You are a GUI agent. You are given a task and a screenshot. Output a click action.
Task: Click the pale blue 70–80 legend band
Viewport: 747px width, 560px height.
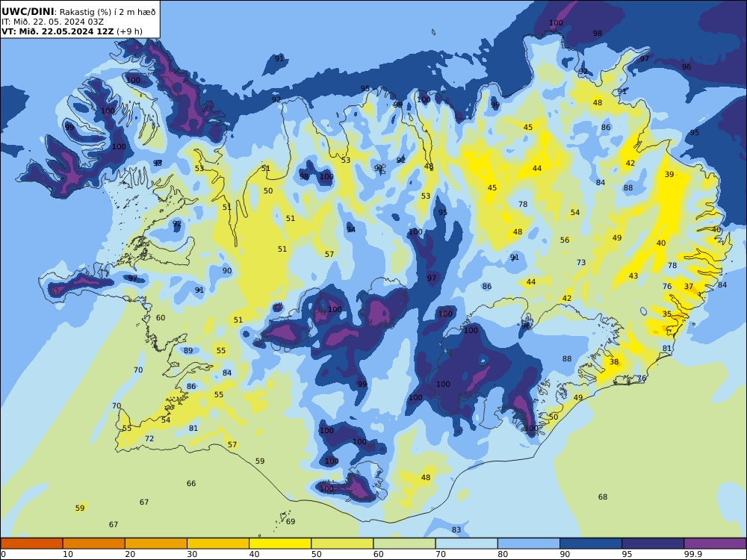(466, 544)
